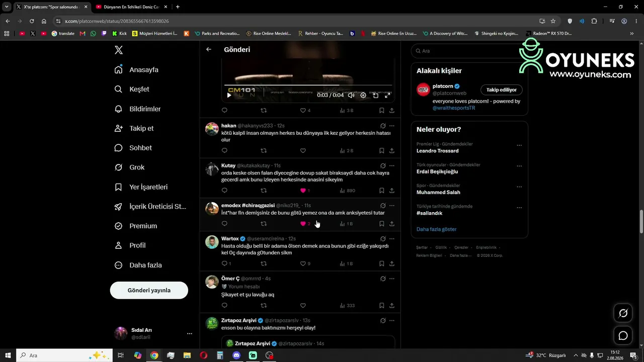Mute the video volume
The width and height of the screenshot is (644, 362).
click(x=351, y=95)
